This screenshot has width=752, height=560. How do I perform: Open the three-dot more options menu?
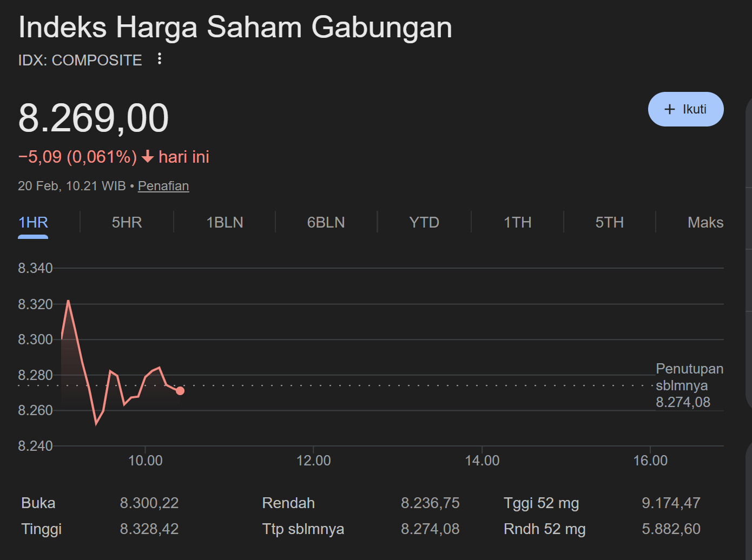[159, 59]
